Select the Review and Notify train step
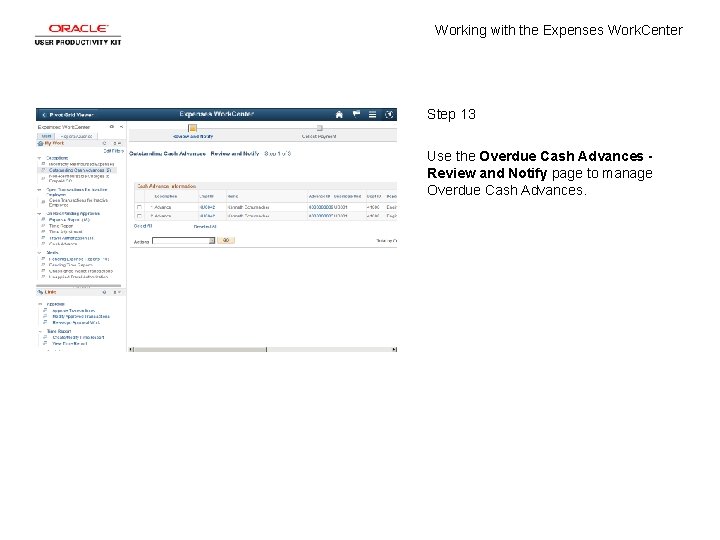 tap(193, 131)
